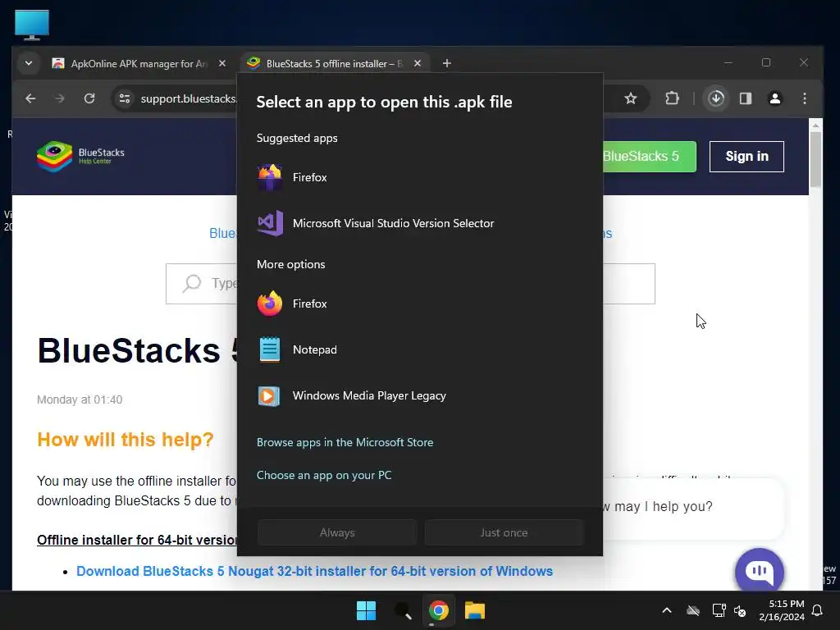This screenshot has height=630, width=840.
Task: Click the support.bluestacks address bar
Action: [188, 98]
